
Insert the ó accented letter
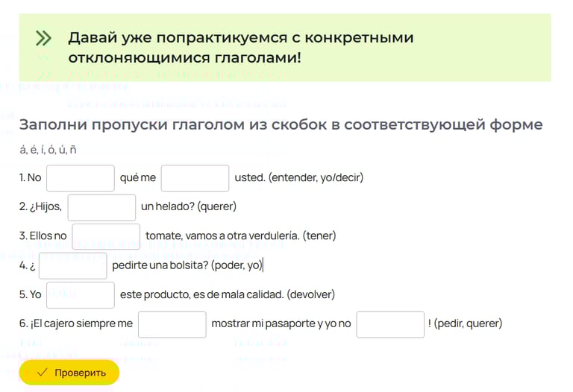[52, 150]
